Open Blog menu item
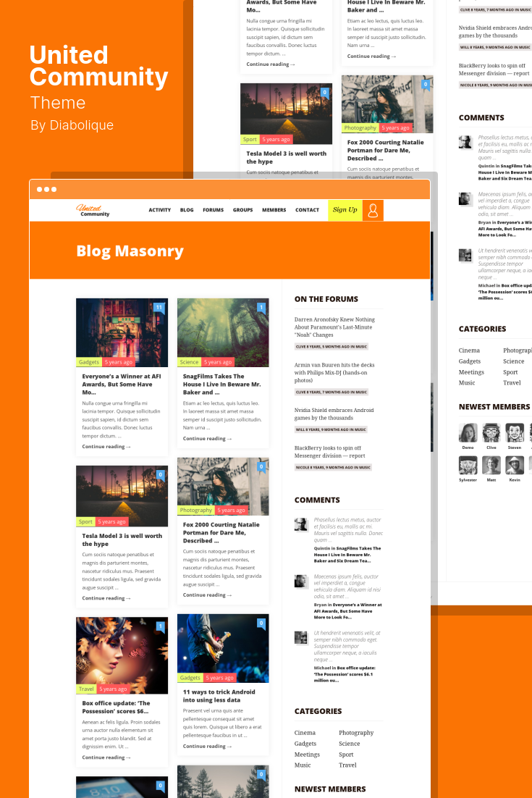 tap(187, 210)
